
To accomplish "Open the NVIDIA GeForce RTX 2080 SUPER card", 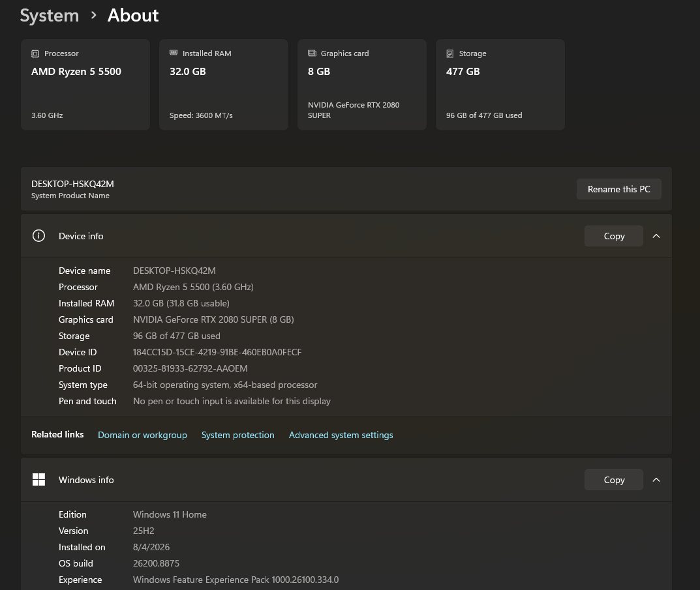I will 362,85.
